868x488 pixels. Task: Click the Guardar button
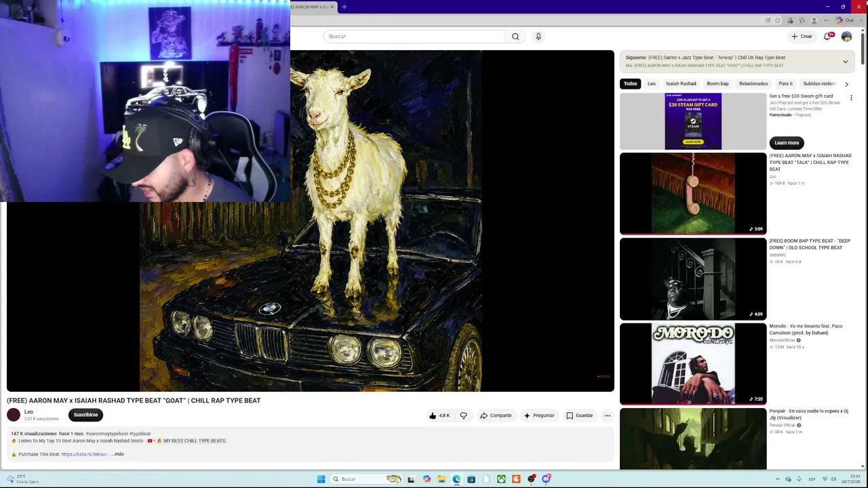pos(580,415)
